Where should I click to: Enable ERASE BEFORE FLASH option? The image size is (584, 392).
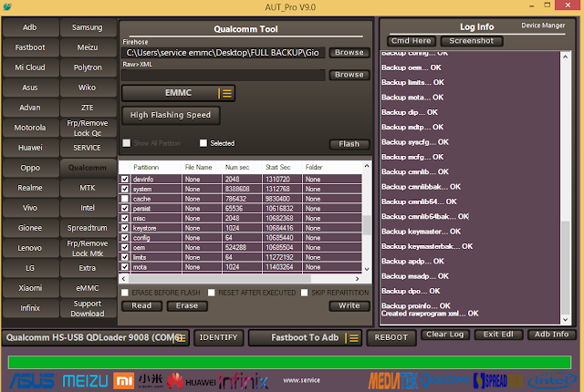pos(125,293)
